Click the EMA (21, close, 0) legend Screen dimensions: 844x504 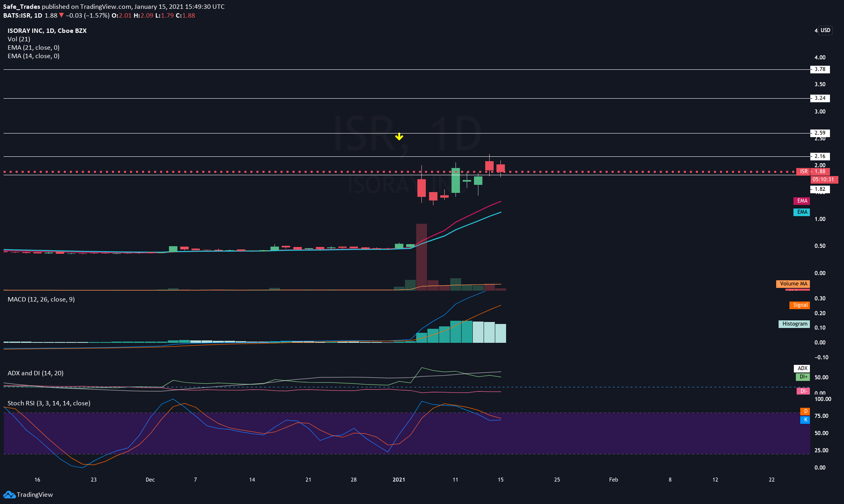click(x=33, y=47)
